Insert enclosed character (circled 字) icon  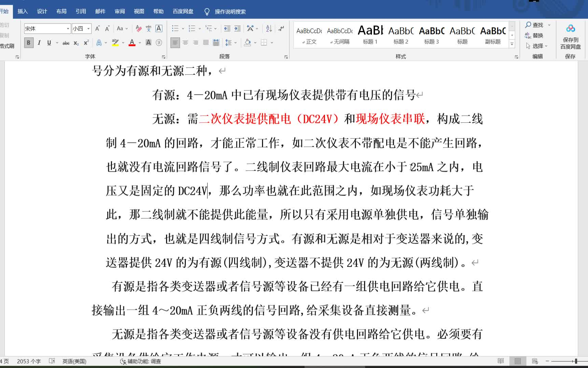click(159, 43)
